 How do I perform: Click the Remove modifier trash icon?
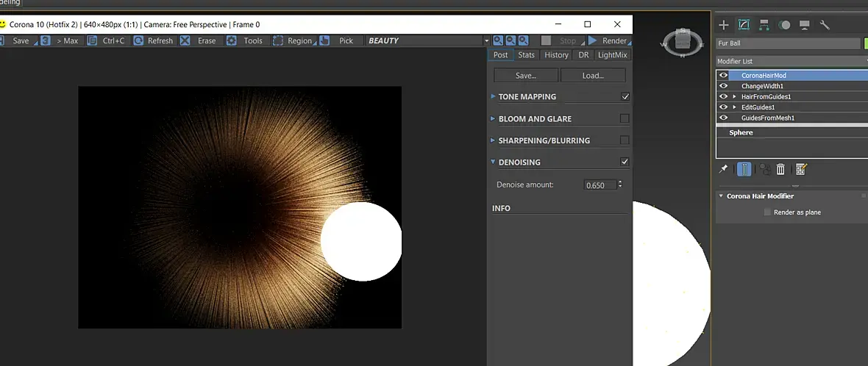click(x=781, y=169)
